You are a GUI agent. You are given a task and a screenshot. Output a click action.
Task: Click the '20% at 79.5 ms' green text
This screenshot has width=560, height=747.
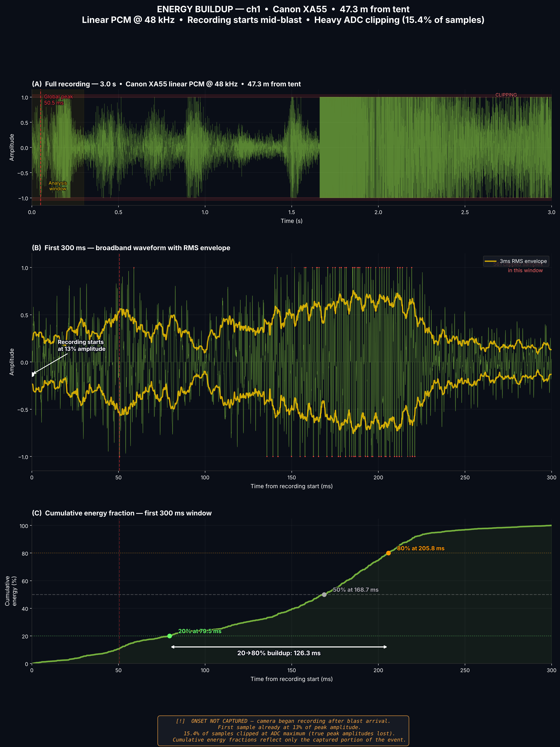click(x=200, y=631)
